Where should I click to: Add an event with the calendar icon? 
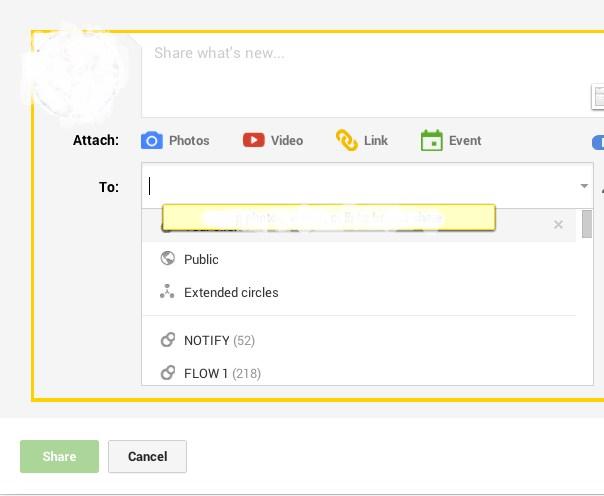[432, 140]
